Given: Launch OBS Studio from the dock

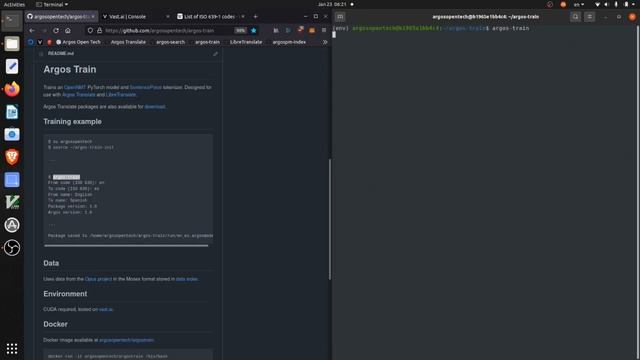Looking at the screenshot, I should 12,248.
